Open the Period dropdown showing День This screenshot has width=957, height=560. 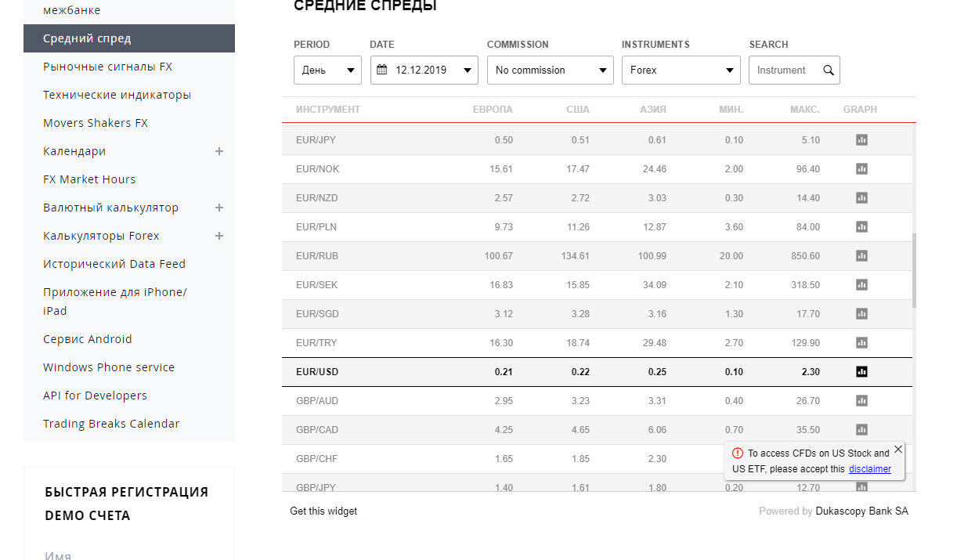point(327,70)
